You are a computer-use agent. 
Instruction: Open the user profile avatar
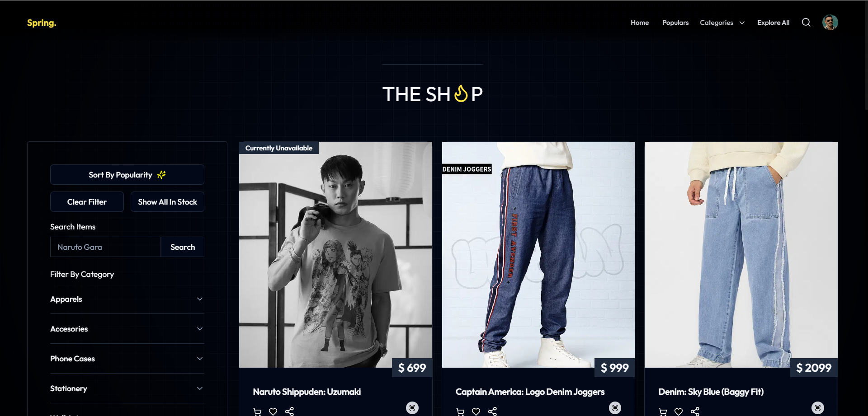point(830,23)
